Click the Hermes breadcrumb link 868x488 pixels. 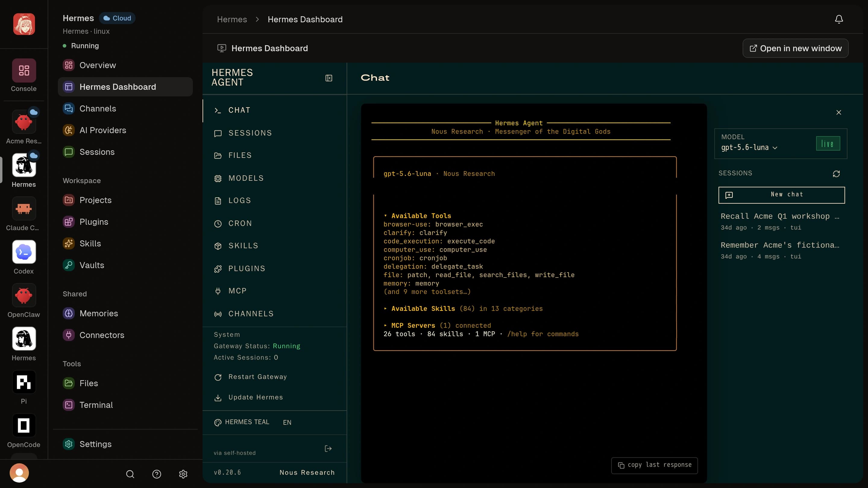(x=232, y=20)
